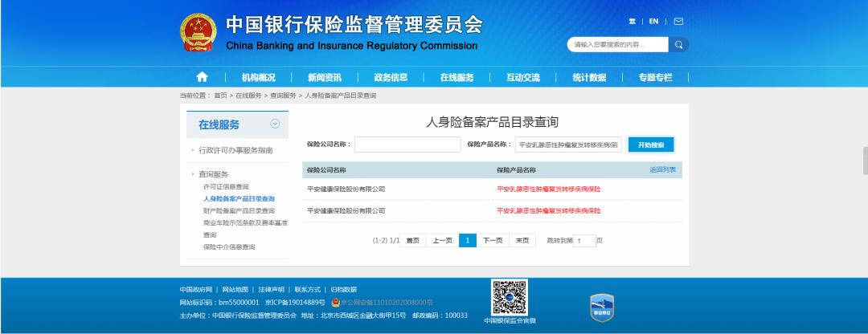Switch language with the EN link
This screenshot has width=868, height=334.
coord(653,22)
